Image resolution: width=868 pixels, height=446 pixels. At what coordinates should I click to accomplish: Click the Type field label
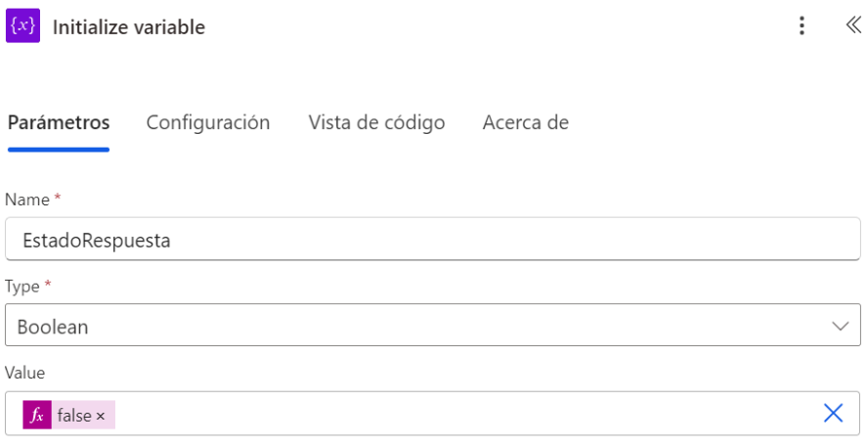(x=23, y=287)
